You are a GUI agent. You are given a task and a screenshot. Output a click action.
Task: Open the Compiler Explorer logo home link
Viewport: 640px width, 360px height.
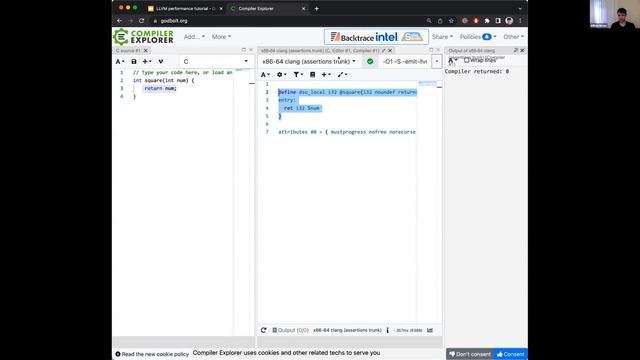[x=143, y=37]
